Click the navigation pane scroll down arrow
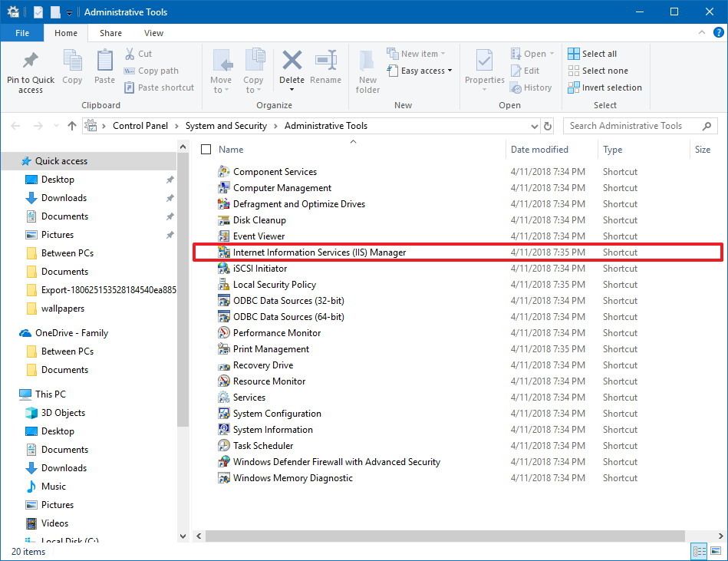 (183, 536)
